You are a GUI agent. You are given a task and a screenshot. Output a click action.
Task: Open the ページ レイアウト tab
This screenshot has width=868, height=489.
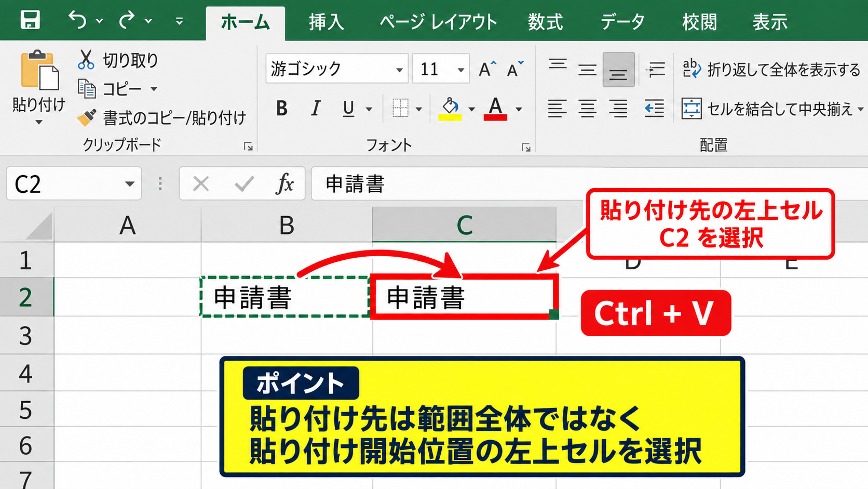[x=438, y=22]
